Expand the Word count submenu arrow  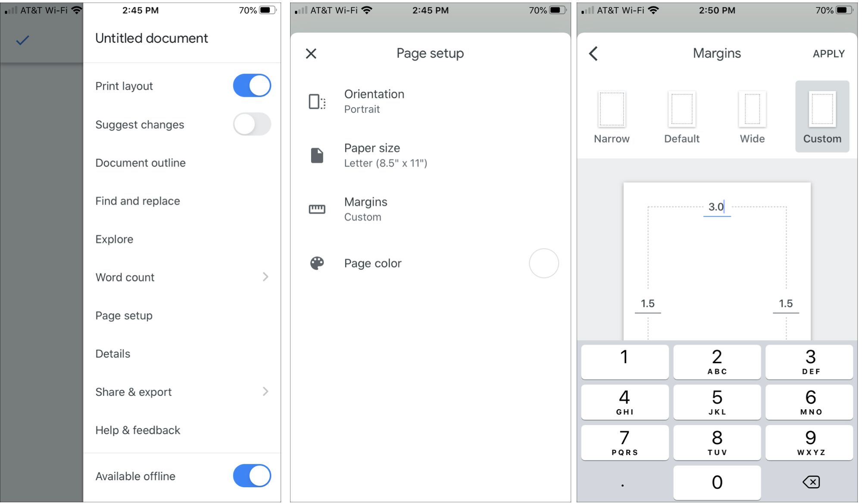point(265,277)
